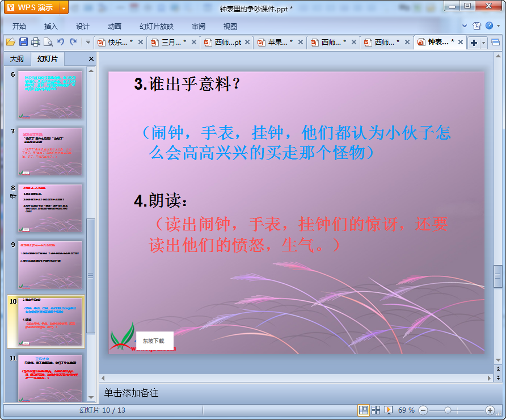Switch to normal view icon
This screenshot has width=506, height=420.
tap(364, 410)
